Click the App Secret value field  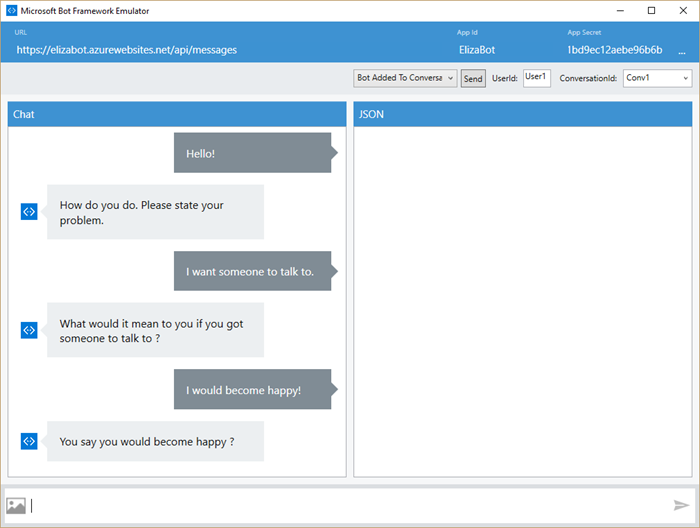(615, 50)
